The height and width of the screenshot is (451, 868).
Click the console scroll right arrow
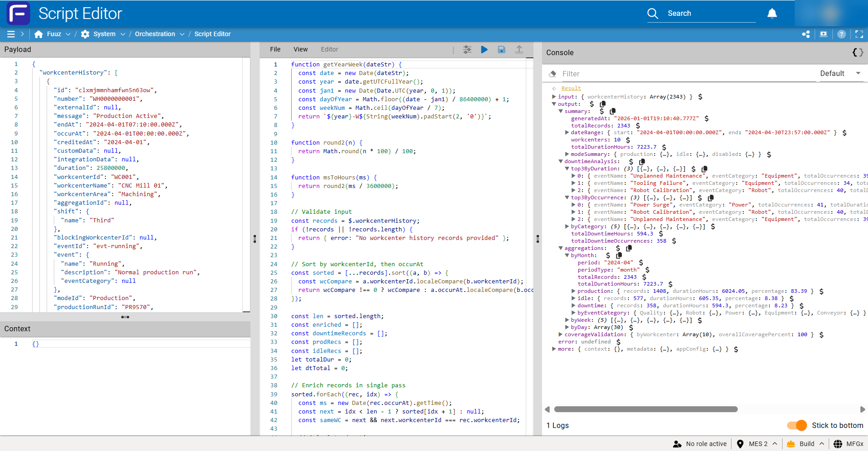click(862, 409)
